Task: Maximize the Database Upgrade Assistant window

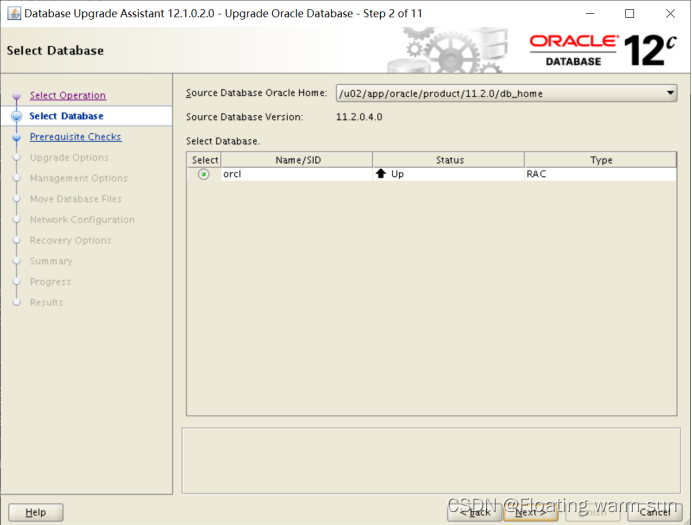Action: pos(630,14)
